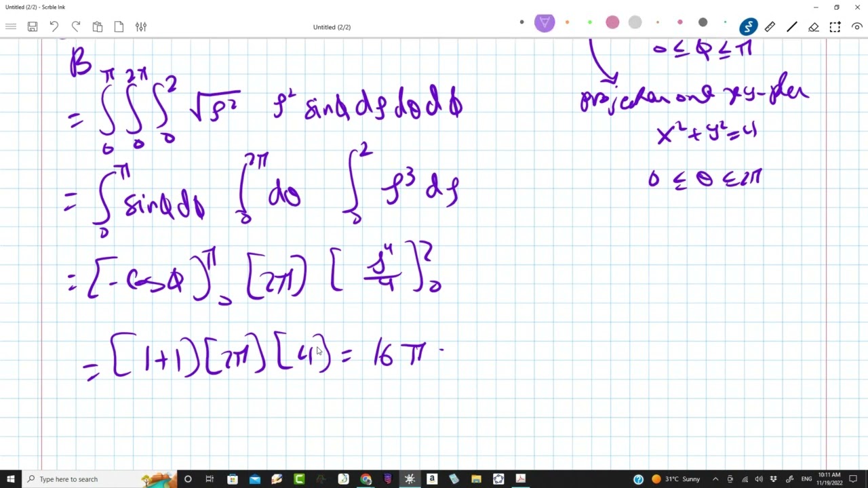The width and height of the screenshot is (868, 488).
Task: Open the hamburger menu
Action: (x=11, y=26)
